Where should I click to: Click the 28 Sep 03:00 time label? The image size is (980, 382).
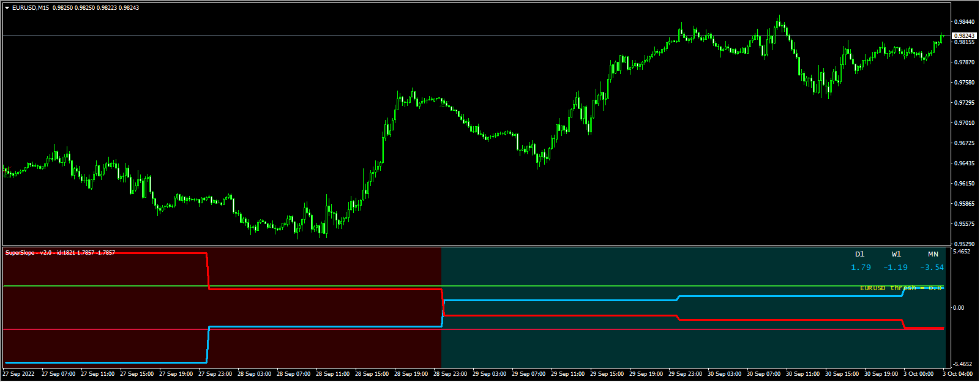(x=255, y=374)
